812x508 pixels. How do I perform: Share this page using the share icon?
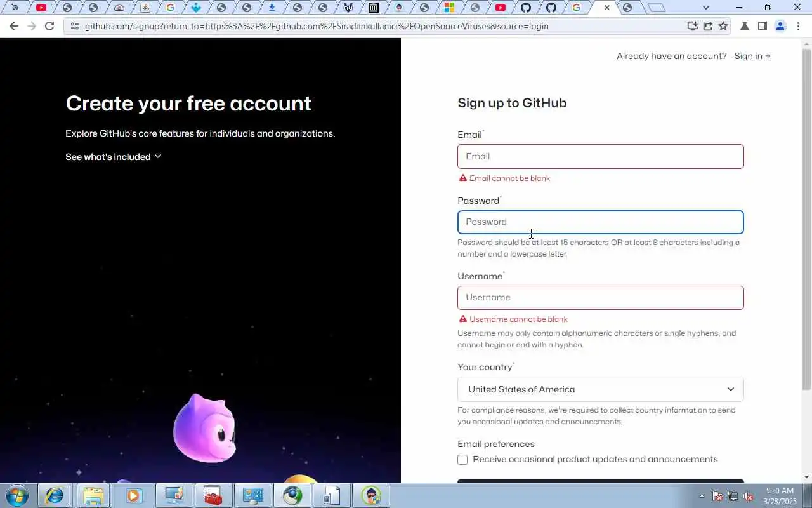(707, 26)
